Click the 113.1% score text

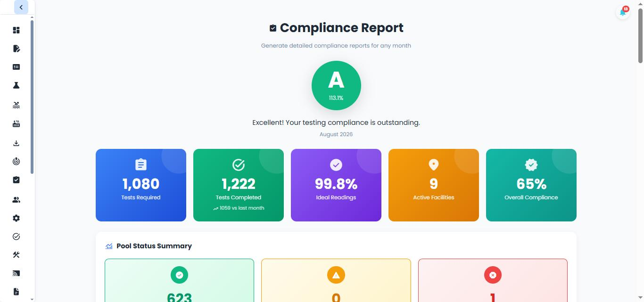[336, 98]
